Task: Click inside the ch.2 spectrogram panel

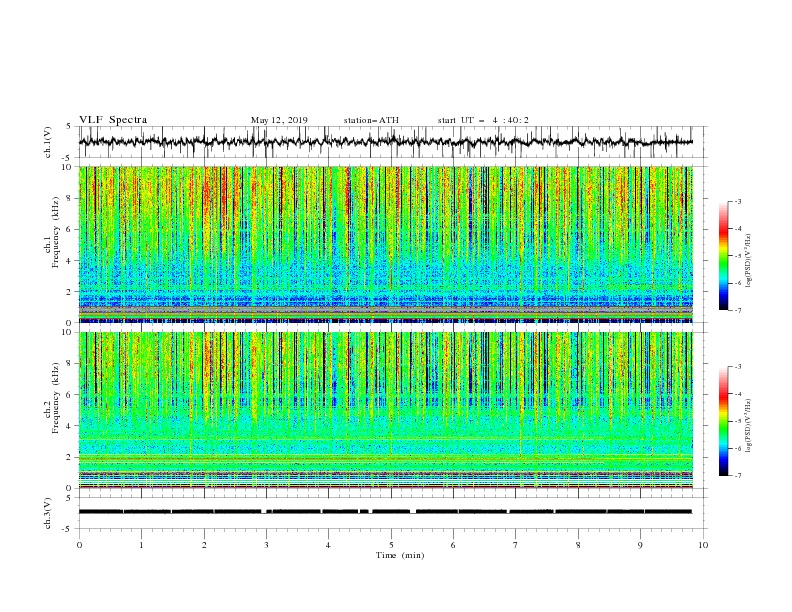Action: 386,410
